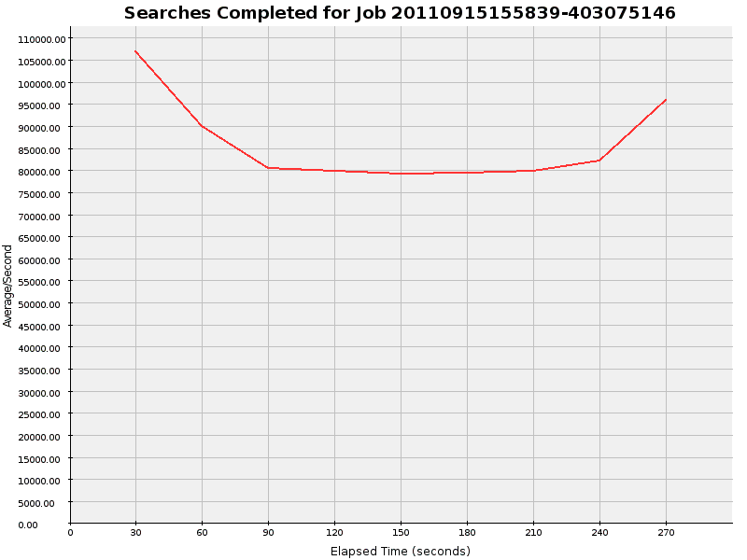
Task: Click the red line's data point at 90 seconds
Action: point(268,168)
